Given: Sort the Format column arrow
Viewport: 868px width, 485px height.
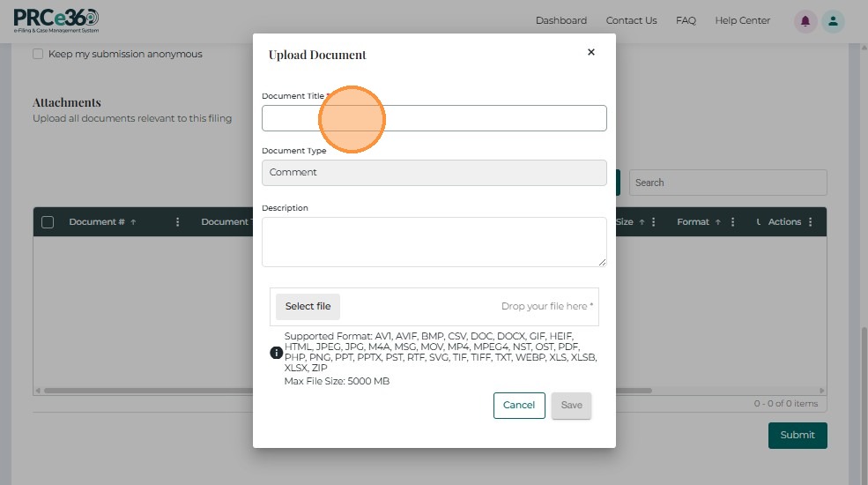Looking at the screenshot, I should click(x=717, y=222).
